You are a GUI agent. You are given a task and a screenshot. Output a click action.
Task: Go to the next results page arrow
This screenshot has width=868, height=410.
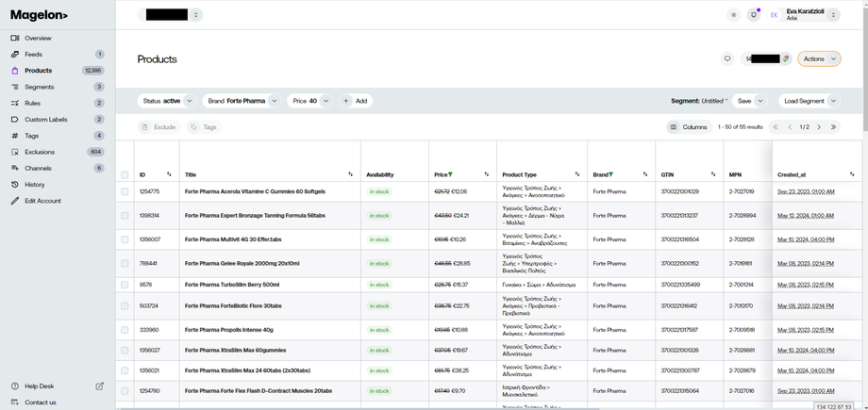point(819,127)
